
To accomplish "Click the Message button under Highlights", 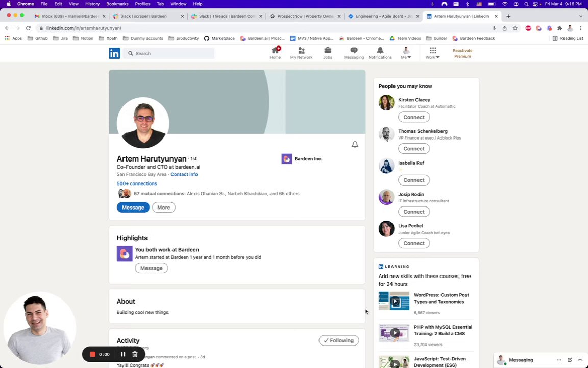I will click(152, 268).
